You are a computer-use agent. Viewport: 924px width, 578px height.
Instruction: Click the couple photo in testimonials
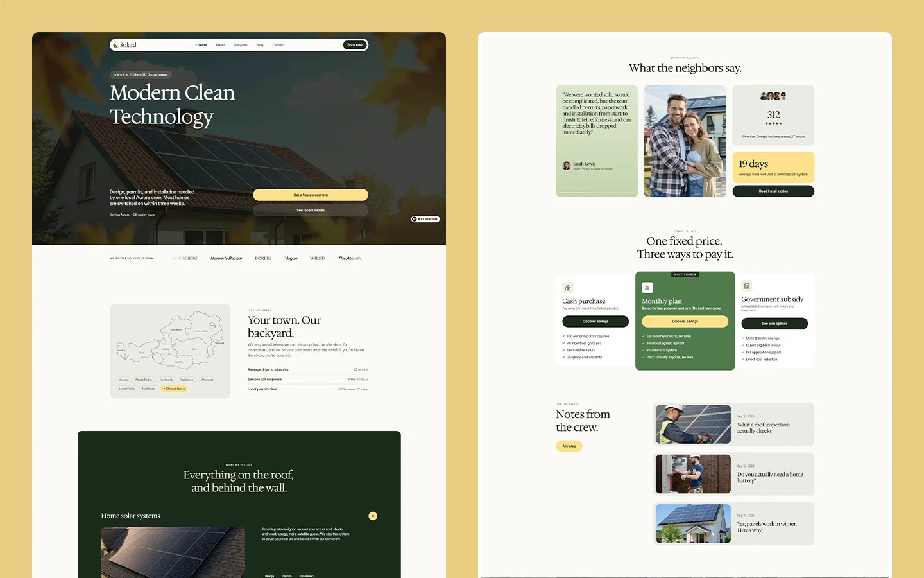(685, 141)
